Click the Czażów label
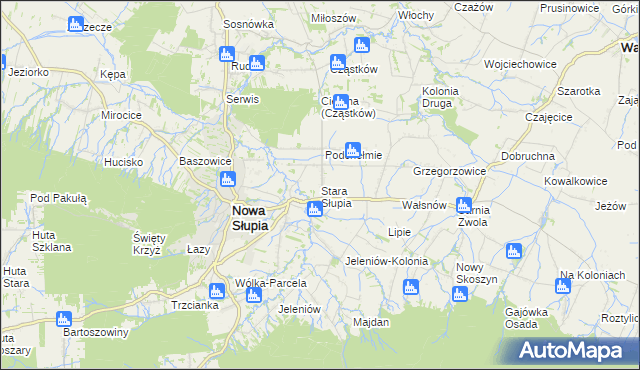Viewport: 640px width, 370px height. (473, 7)
